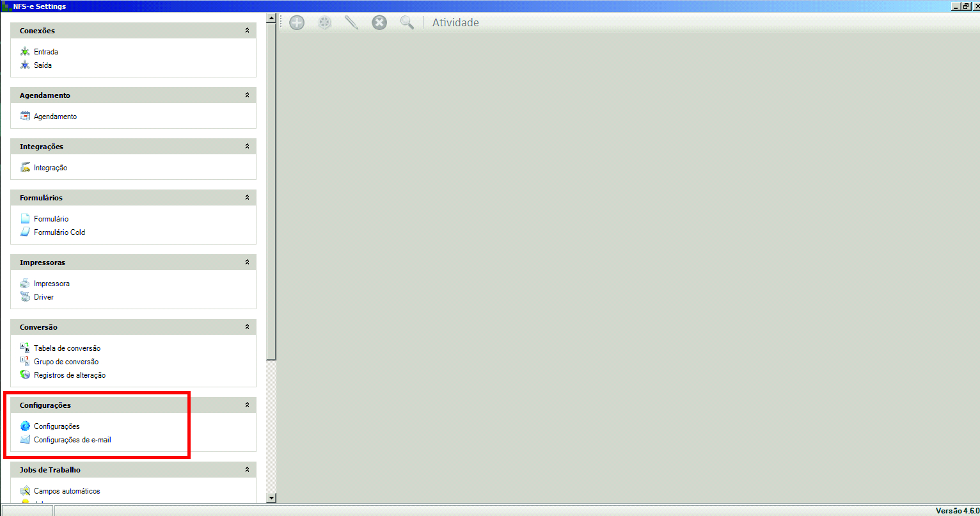The image size is (980, 516).
Task: Collapse the Agendamento section
Action: pos(247,95)
